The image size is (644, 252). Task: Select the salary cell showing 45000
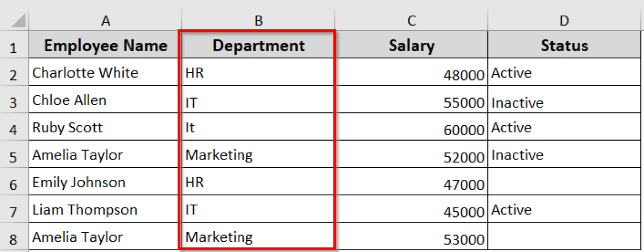pos(411,210)
